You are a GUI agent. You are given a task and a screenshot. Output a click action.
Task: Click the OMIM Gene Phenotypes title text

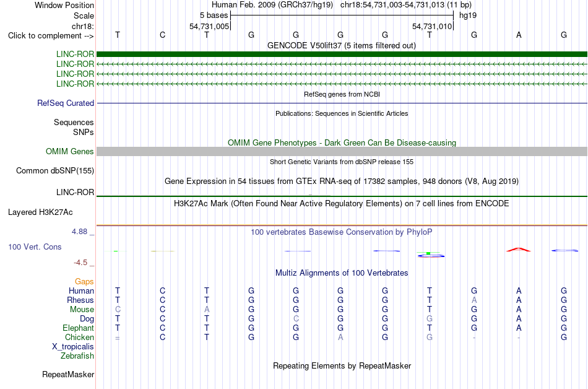point(342,143)
